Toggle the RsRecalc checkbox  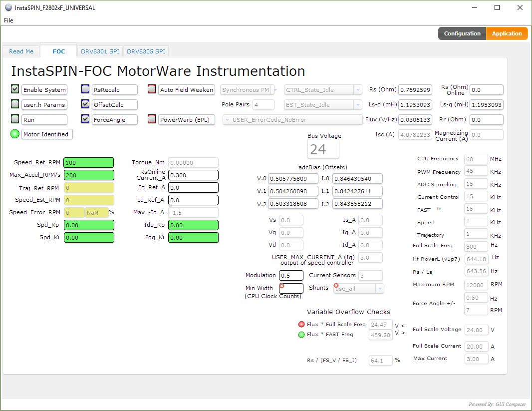[85, 89]
